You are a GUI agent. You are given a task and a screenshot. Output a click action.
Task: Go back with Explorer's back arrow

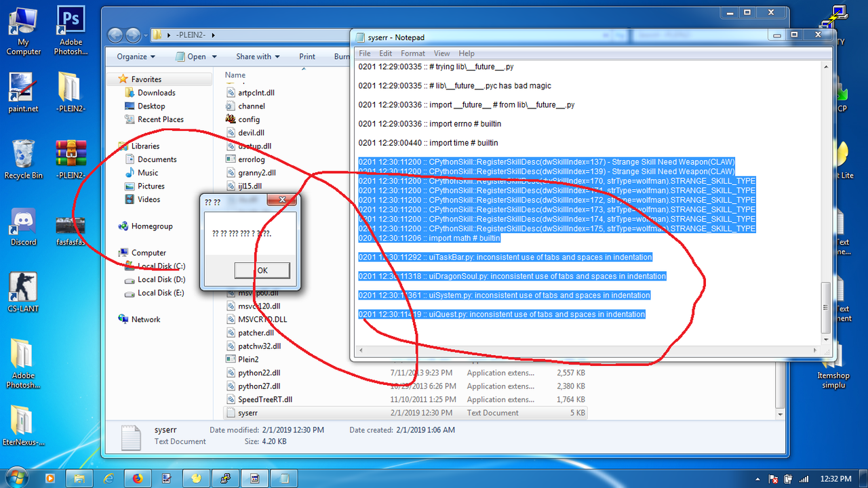116,35
